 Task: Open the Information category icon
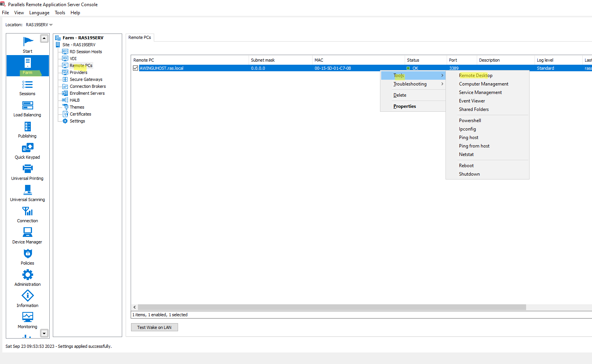point(28,296)
